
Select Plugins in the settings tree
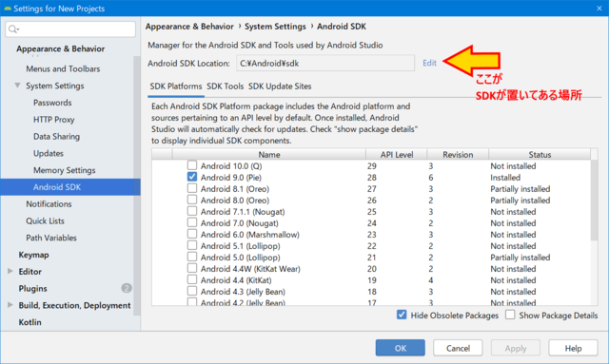32,288
